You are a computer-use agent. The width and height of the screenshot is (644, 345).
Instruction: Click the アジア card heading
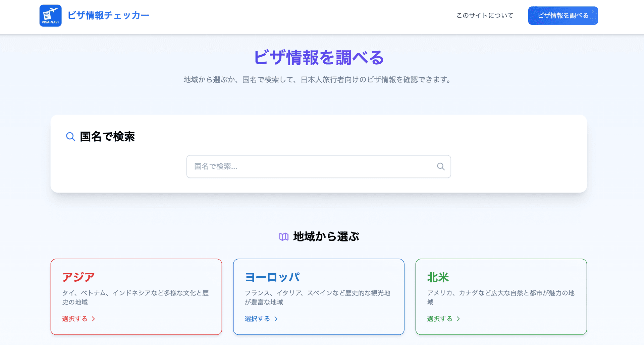(78, 277)
